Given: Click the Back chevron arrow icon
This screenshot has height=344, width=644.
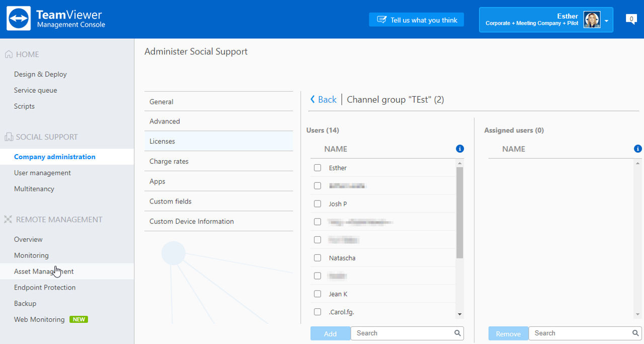Looking at the screenshot, I should 312,100.
